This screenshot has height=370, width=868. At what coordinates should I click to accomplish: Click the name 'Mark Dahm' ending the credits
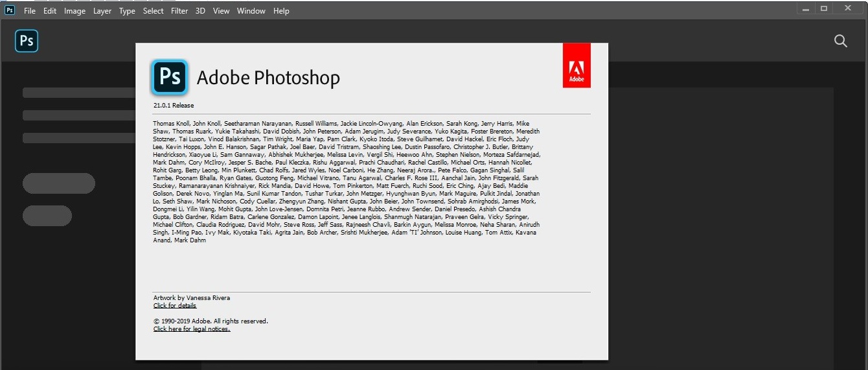(x=190, y=240)
